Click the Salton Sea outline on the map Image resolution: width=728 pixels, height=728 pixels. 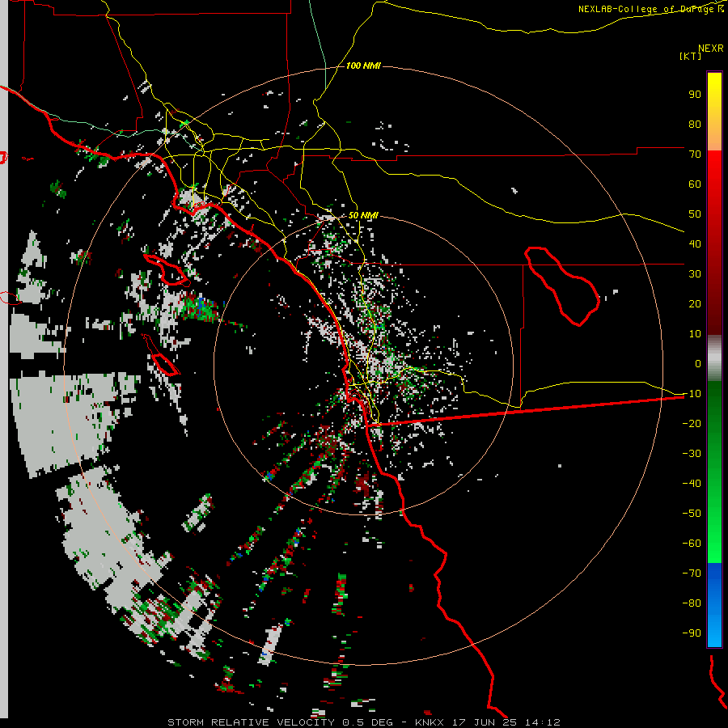tap(563, 286)
